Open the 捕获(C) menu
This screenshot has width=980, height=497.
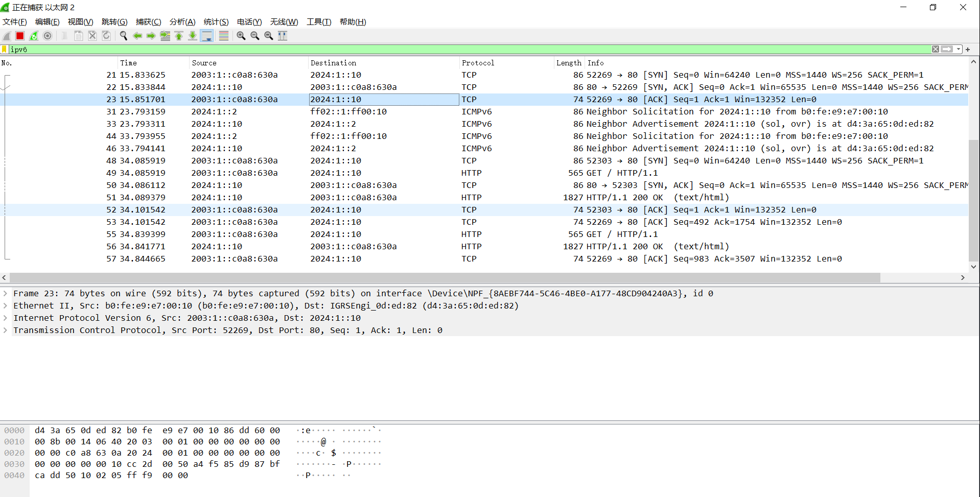pos(149,22)
